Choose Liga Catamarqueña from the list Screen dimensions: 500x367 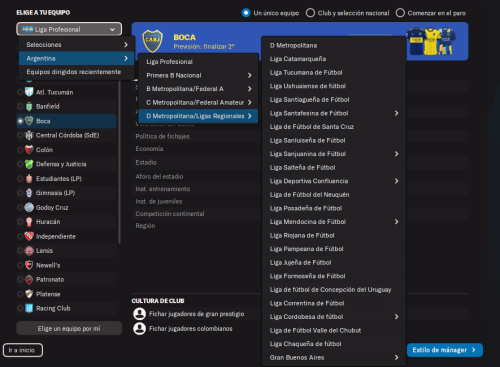click(x=334, y=59)
